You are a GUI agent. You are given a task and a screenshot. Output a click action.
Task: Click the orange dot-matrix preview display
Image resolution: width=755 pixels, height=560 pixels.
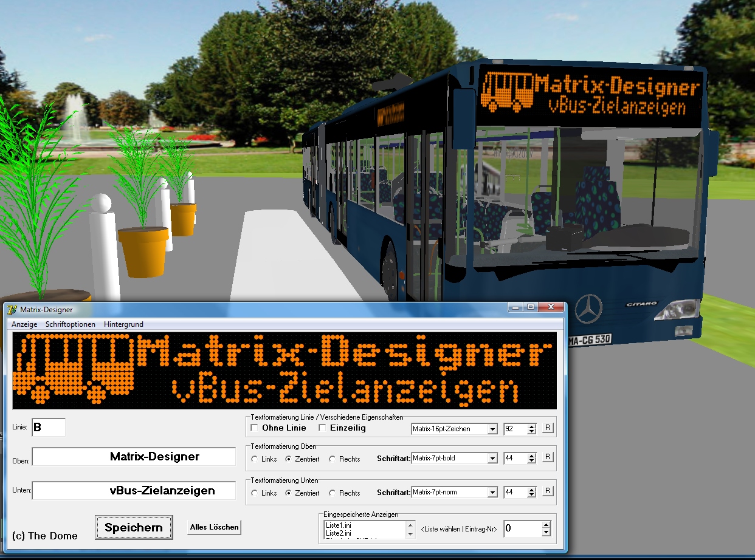point(284,370)
